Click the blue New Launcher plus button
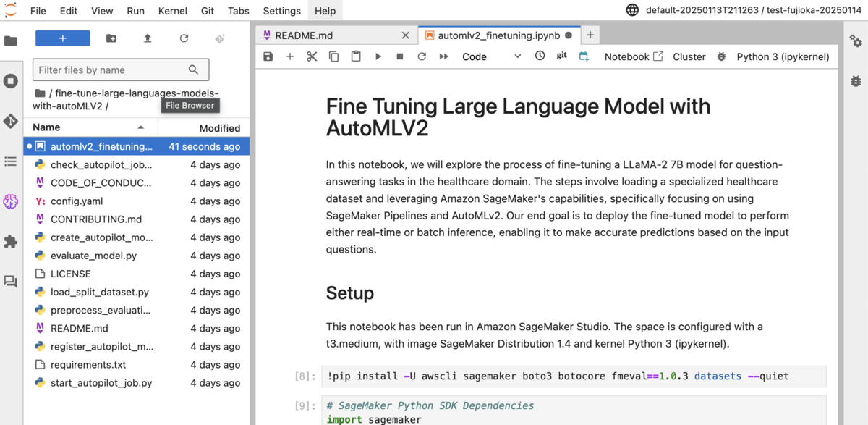 [x=63, y=38]
